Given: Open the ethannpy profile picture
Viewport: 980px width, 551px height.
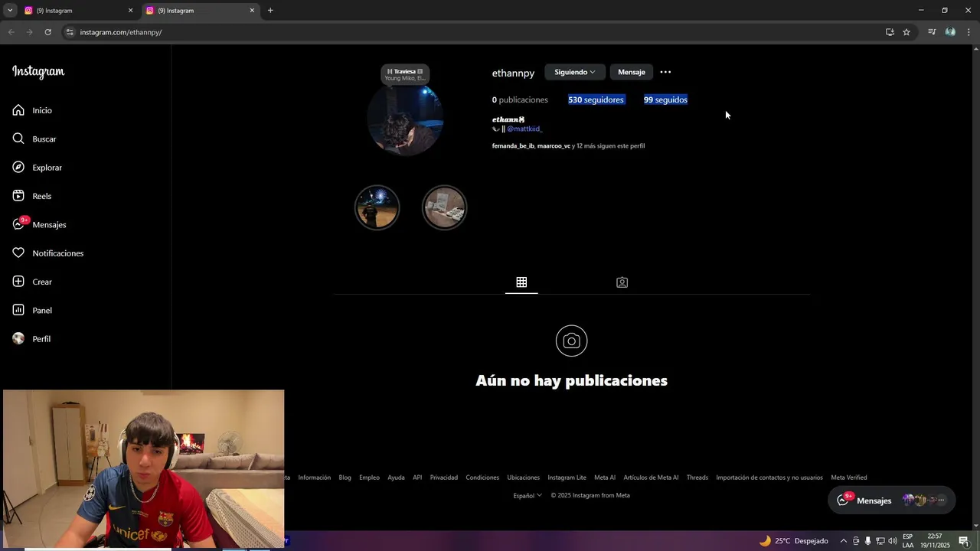Looking at the screenshot, I should tap(405, 119).
